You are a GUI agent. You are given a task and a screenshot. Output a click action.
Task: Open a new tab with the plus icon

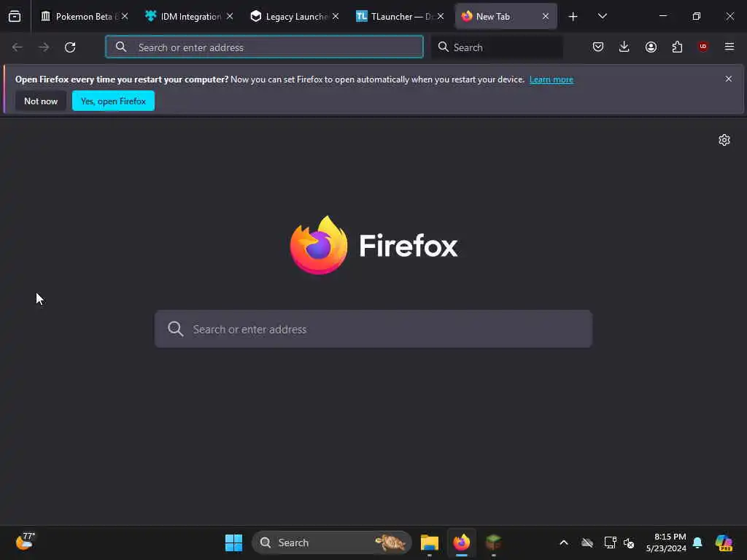click(573, 17)
